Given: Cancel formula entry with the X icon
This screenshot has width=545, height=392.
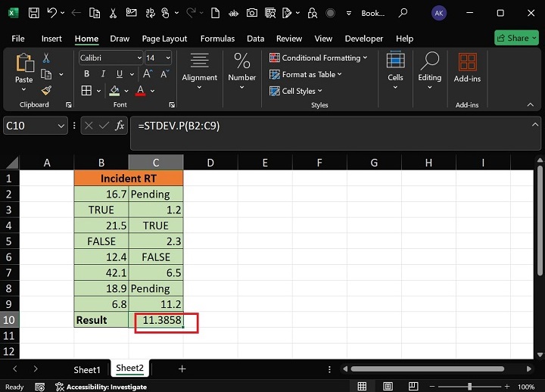Looking at the screenshot, I should (89, 125).
